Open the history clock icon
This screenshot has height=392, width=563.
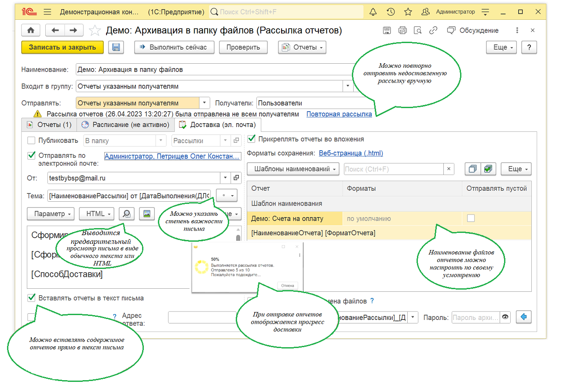click(x=391, y=12)
